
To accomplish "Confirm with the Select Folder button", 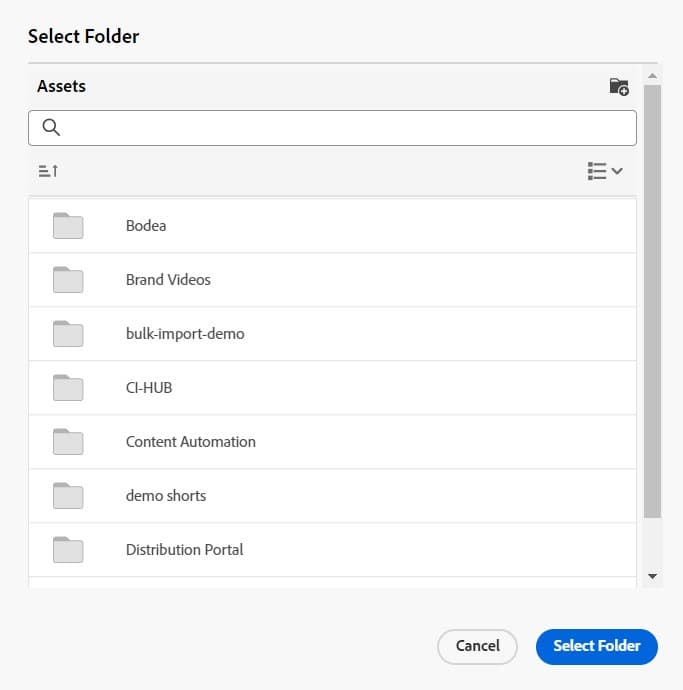I will pyautogui.click(x=596, y=647).
